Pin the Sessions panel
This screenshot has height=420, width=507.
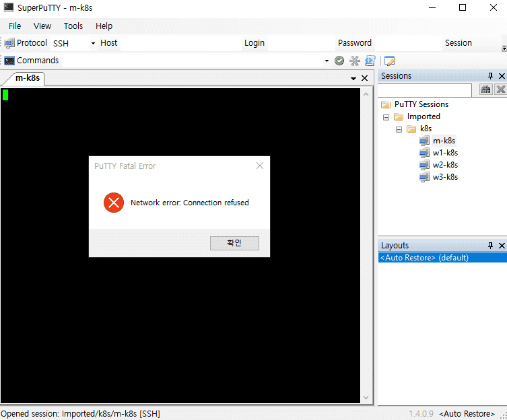coord(490,76)
